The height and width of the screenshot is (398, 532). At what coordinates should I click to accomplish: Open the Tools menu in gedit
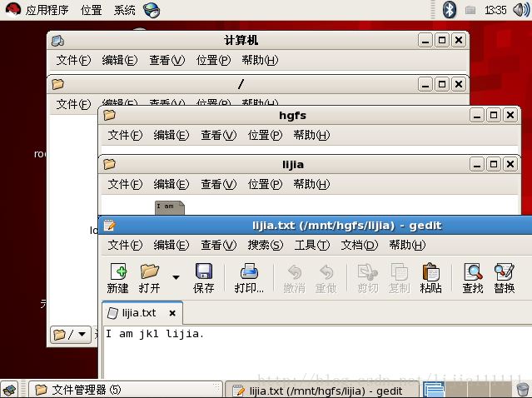point(311,245)
